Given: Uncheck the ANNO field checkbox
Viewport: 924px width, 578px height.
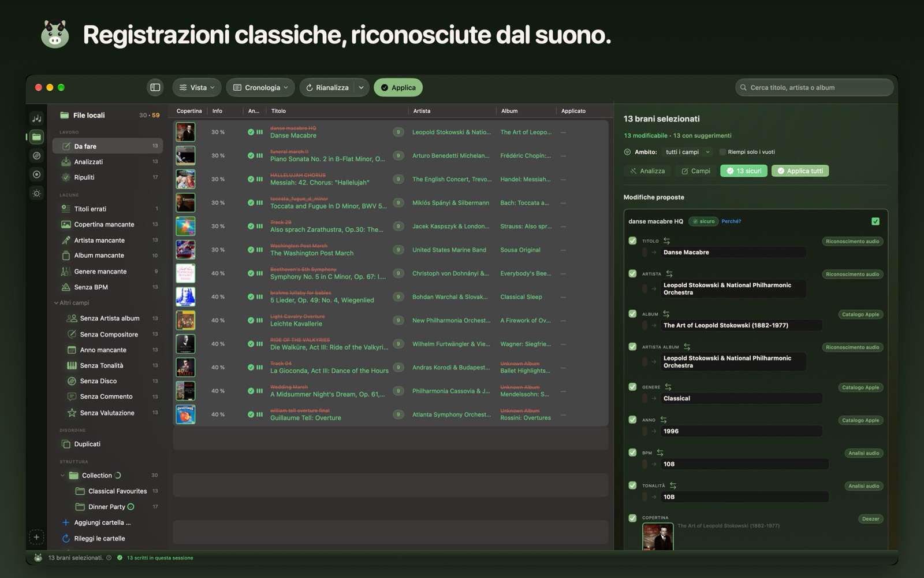Looking at the screenshot, I should [x=632, y=420].
